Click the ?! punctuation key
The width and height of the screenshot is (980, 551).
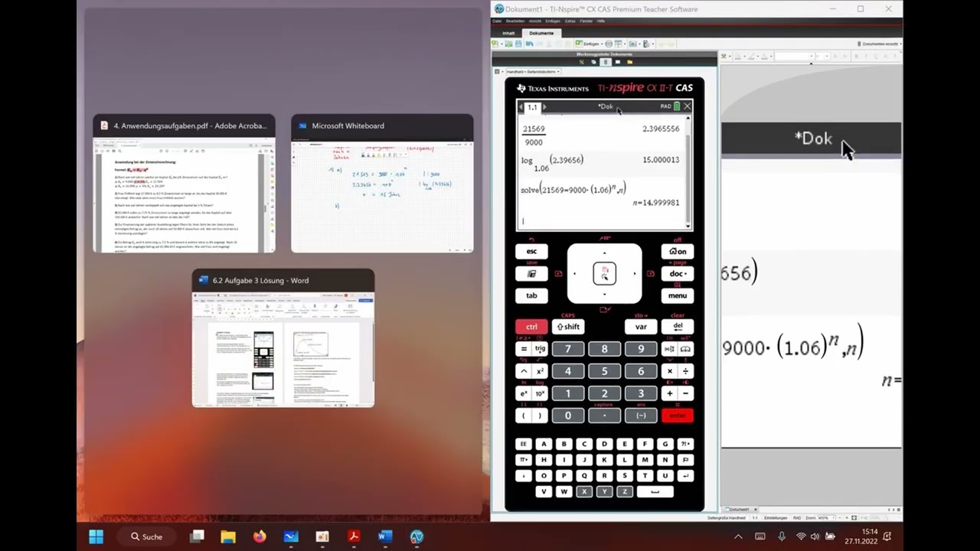point(686,444)
